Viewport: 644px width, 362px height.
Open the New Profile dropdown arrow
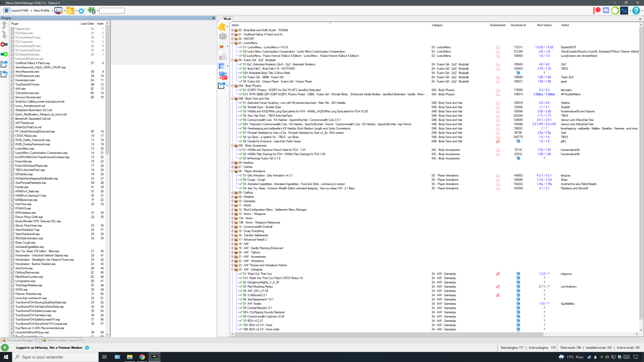pos(52,11)
